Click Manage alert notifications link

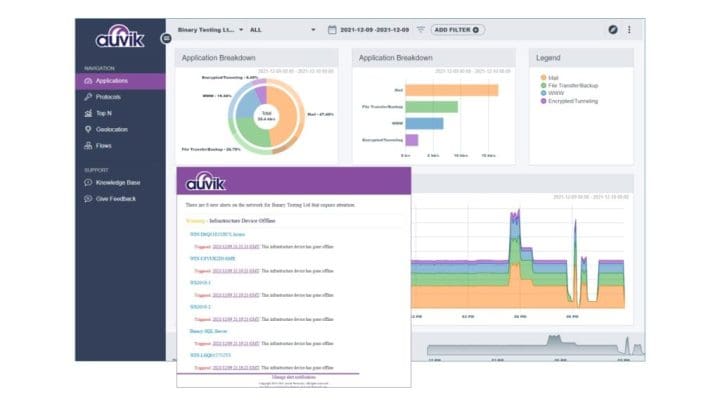(x=294, y=377)
